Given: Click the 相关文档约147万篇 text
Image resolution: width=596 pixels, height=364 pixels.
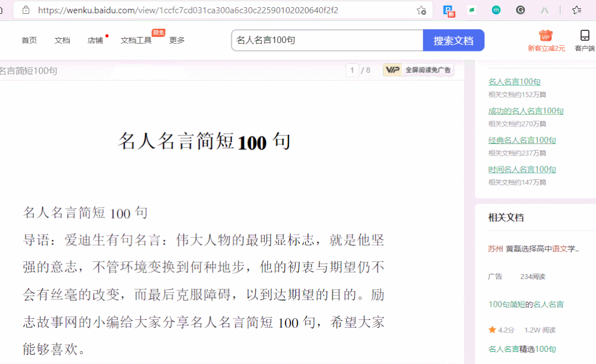Looking at the screenshot, I should coord(517,182).
